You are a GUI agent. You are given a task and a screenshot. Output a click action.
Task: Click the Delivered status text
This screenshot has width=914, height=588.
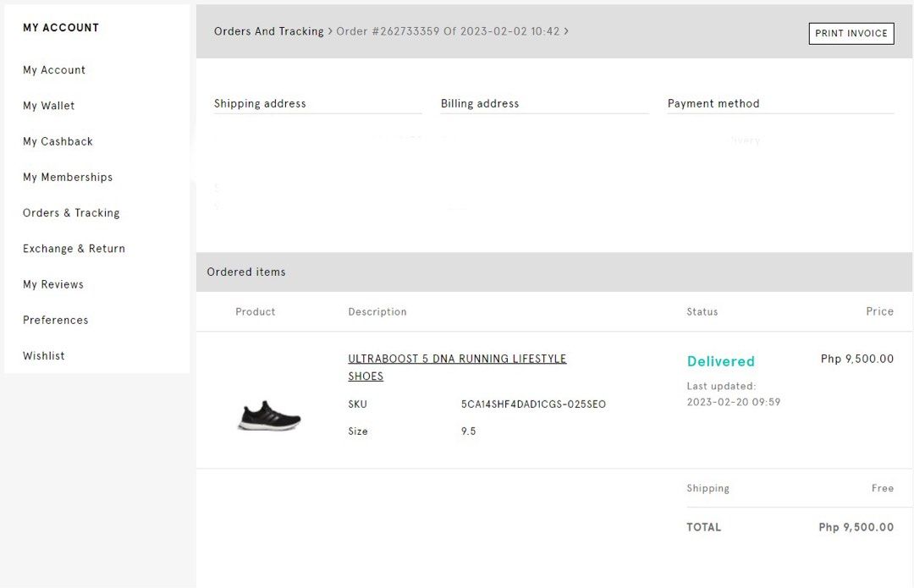coord(720,361)
